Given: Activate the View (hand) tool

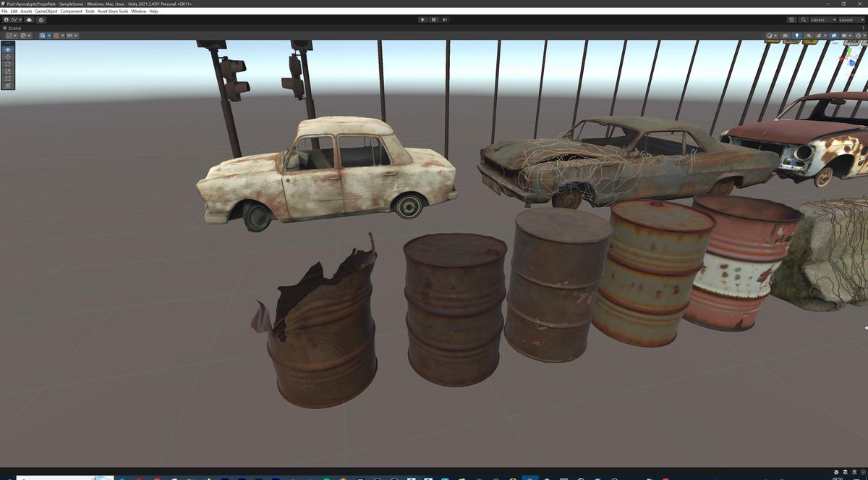Looking at the screenshot, I should click(x=7, y=49).
